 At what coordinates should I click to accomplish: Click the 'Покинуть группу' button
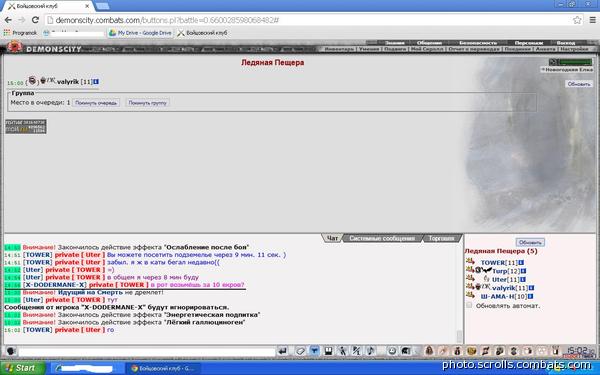147,103
